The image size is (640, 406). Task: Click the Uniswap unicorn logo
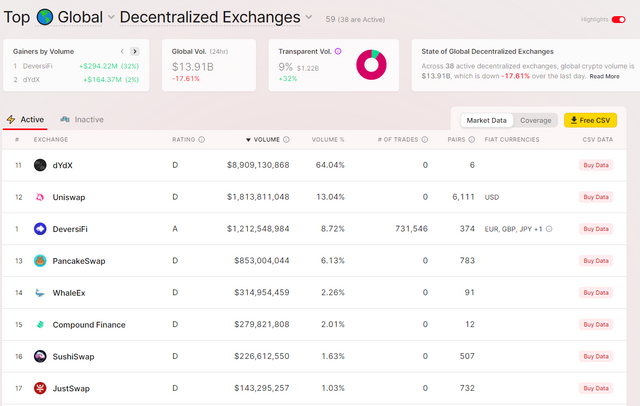pyautogui.click(x=40, y=197)
